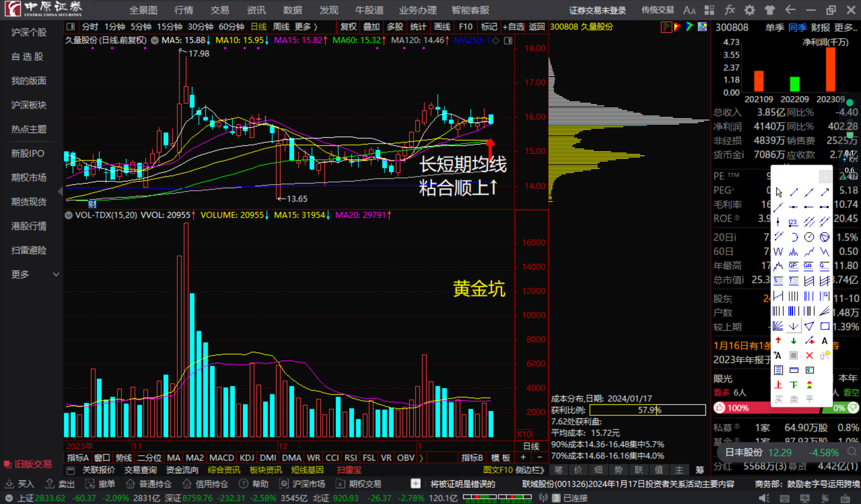Choose the W-shaped wave pattern tool

pos(778,252)
